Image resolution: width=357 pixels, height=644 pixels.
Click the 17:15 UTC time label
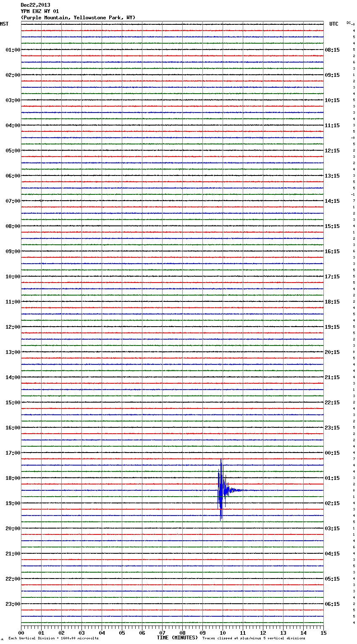click(x=332, y=277)
